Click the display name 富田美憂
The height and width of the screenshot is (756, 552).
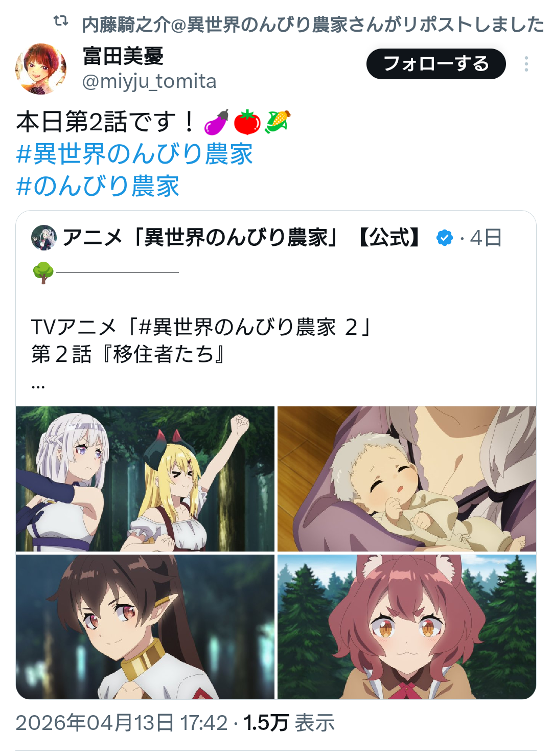[123, 56]
